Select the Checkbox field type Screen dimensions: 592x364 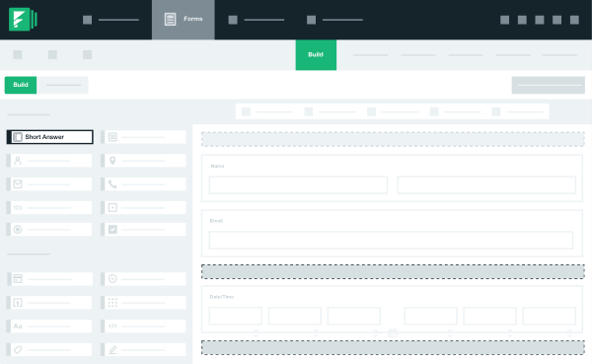(143, 229)
